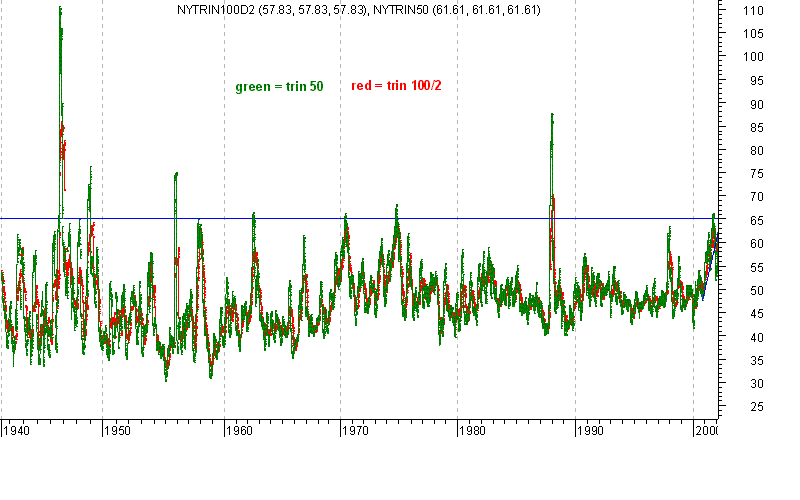Click the 75 value on the price scale

coord(757,174)
